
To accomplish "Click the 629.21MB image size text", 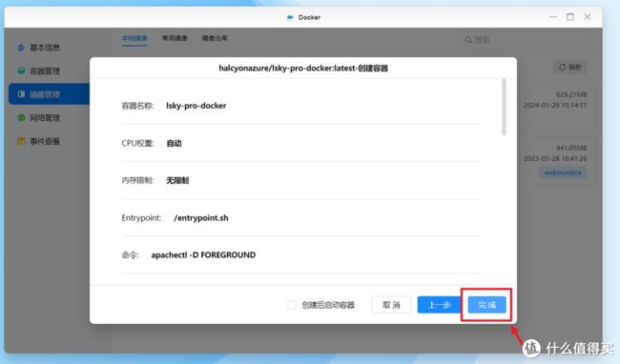I will [571, 94].
